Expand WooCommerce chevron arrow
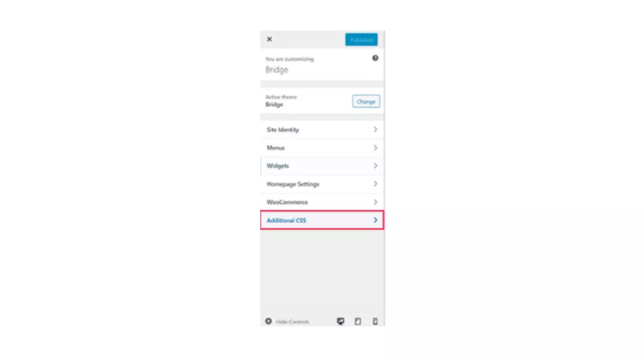Screen dimensions: 644x362 point(376,202)
